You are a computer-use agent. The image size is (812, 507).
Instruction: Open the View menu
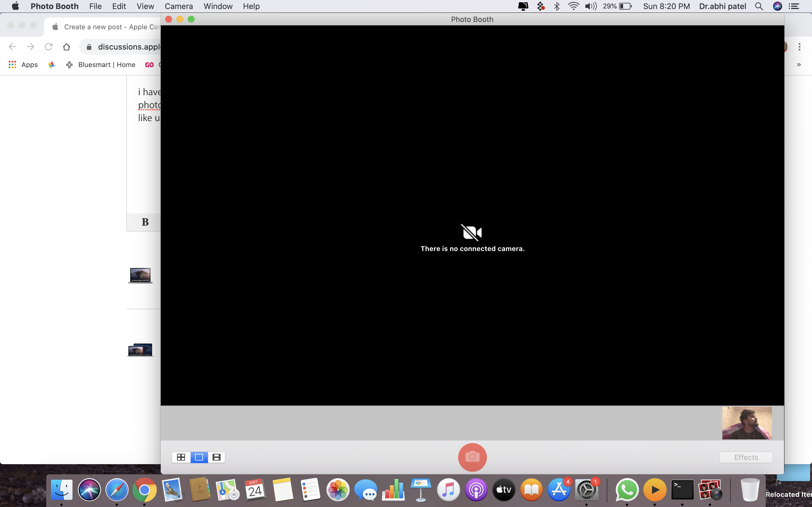(x=145, y=6)
